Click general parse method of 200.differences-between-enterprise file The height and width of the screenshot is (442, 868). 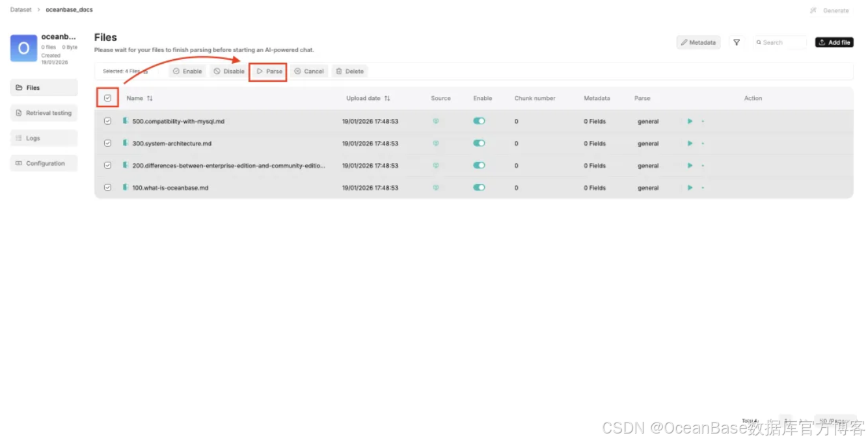(x=648, y=166)
